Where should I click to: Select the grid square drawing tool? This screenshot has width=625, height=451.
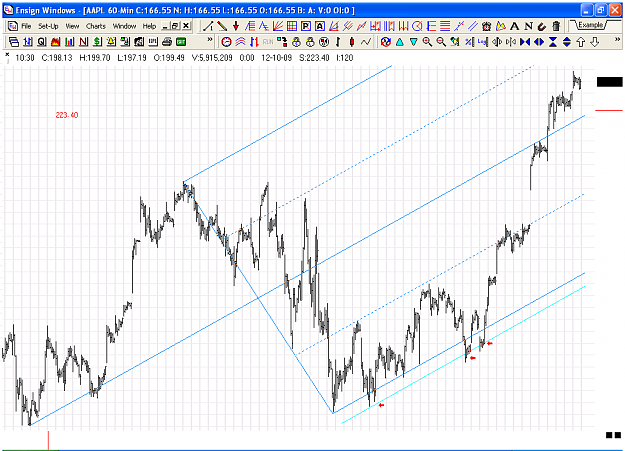(292, 26)
